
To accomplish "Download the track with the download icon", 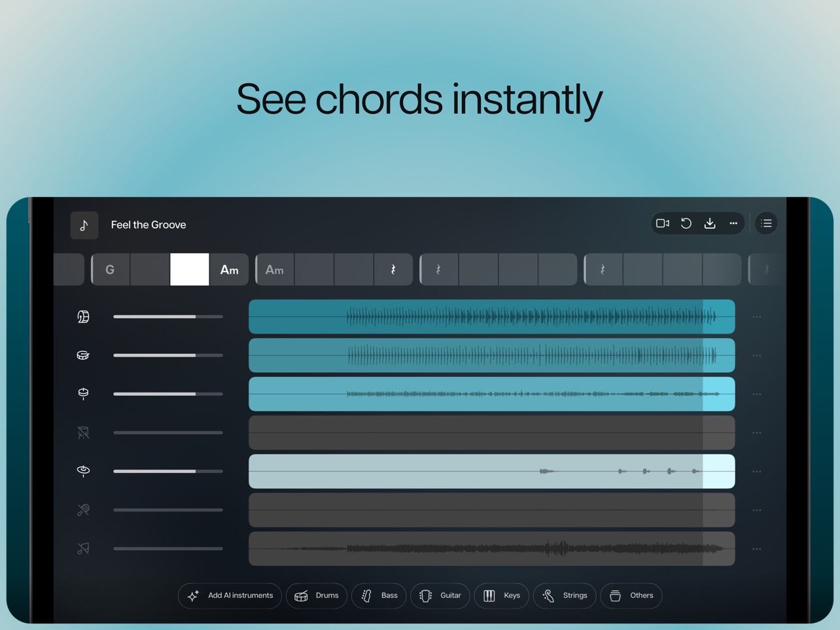I will click(710, 224).
